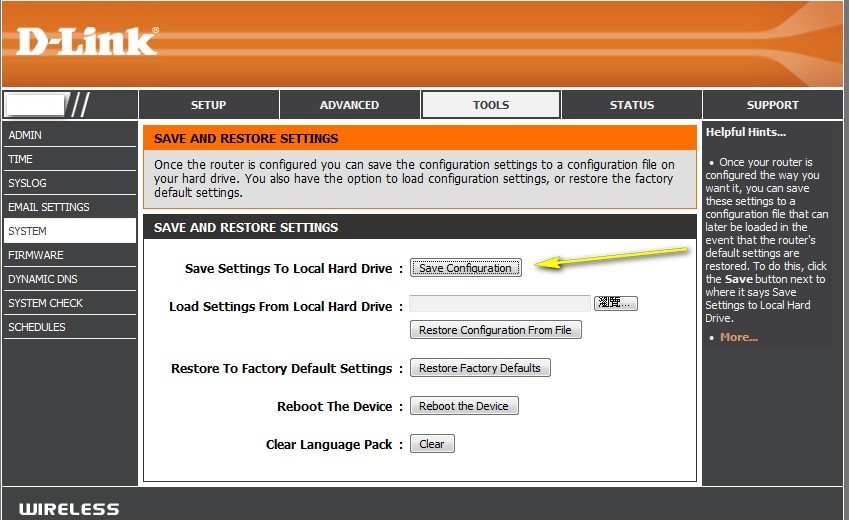Open SYSTEM CHECK page
Viewport: 849px width, 520px height.
[x=70, y=303]
